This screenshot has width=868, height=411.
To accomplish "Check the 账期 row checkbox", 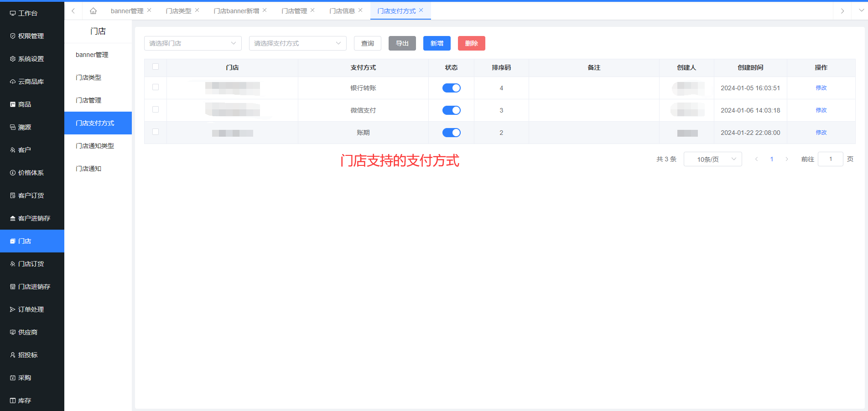I will [x=156, y=132].
